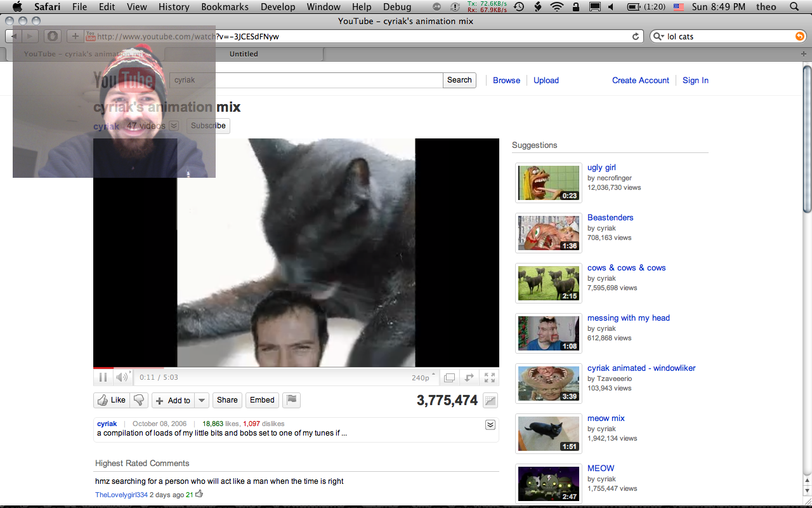The width and height of the screenshot is (812, 508).
Task: Enter fullscreen video mode
Action: click(490, 377)
